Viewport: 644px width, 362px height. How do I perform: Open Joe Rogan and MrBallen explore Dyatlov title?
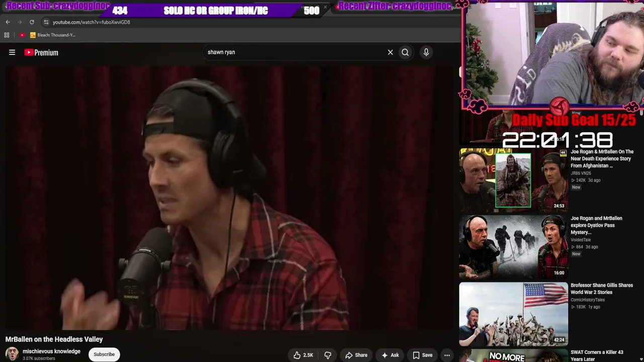click(x=596, y=225)
